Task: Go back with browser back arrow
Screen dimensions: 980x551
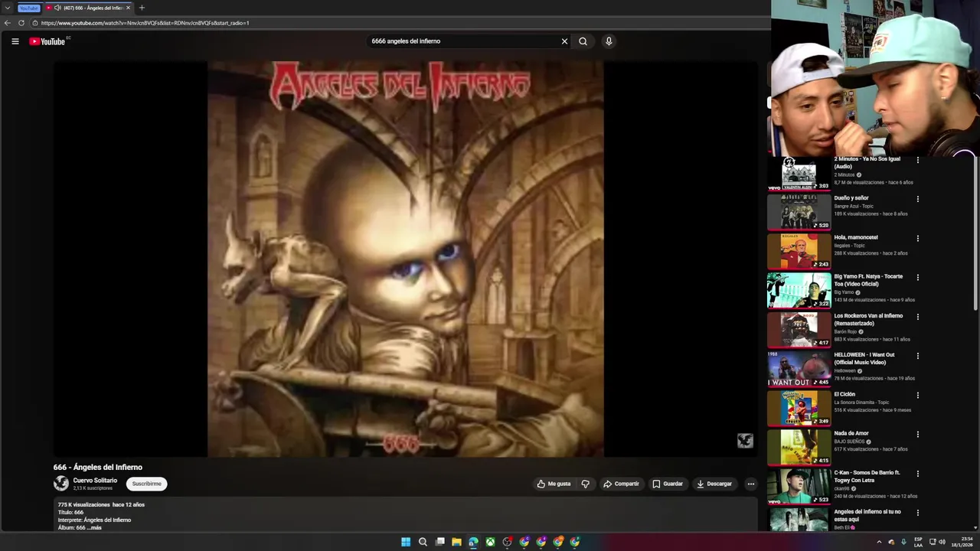Action: click(x=8, y=23)
